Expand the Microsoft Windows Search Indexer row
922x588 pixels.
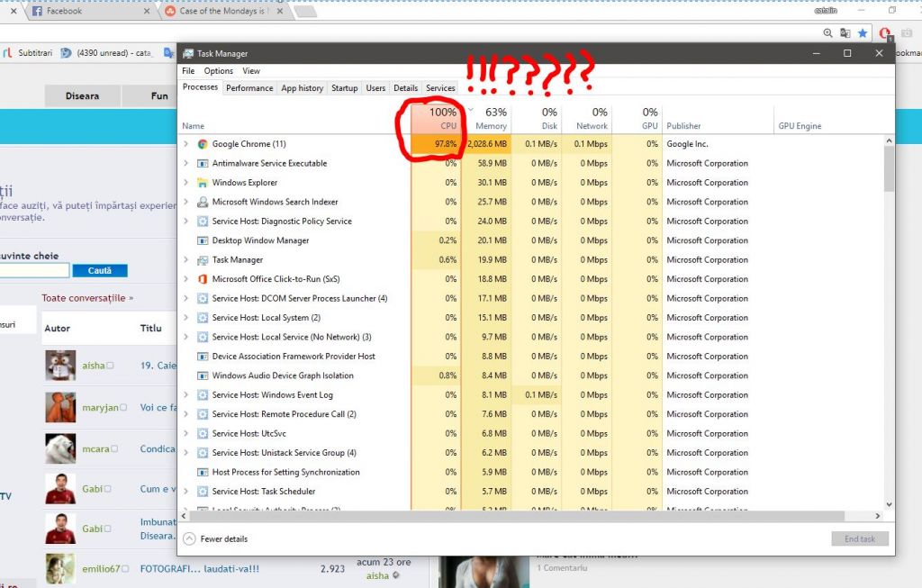185,203
